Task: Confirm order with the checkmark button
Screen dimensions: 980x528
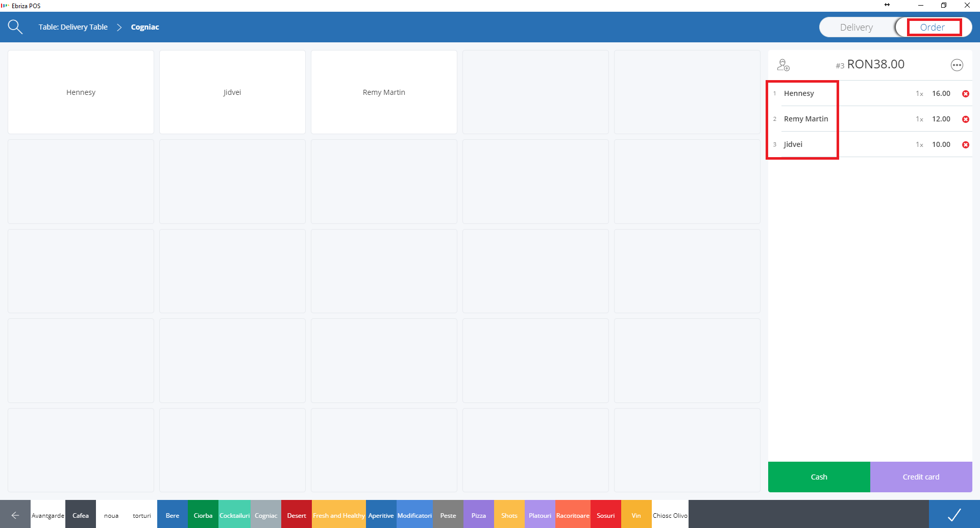Action: pos(954,515)
